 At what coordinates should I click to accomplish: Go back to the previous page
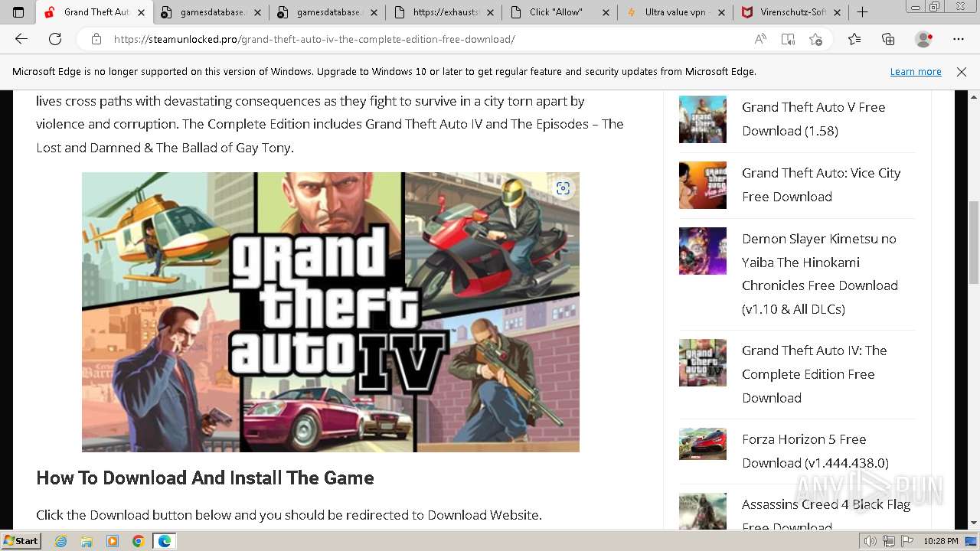pyautogui.click(x=21, y=39)
